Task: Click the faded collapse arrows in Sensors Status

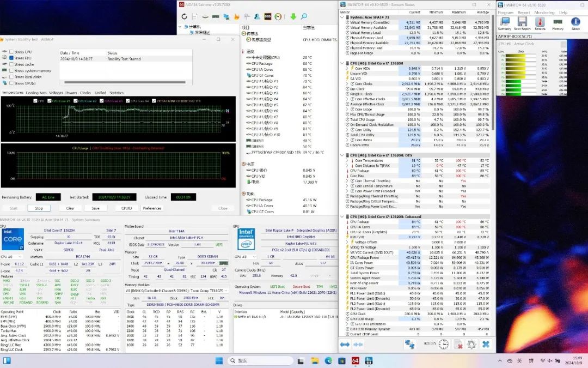Action: pos(358,345)
